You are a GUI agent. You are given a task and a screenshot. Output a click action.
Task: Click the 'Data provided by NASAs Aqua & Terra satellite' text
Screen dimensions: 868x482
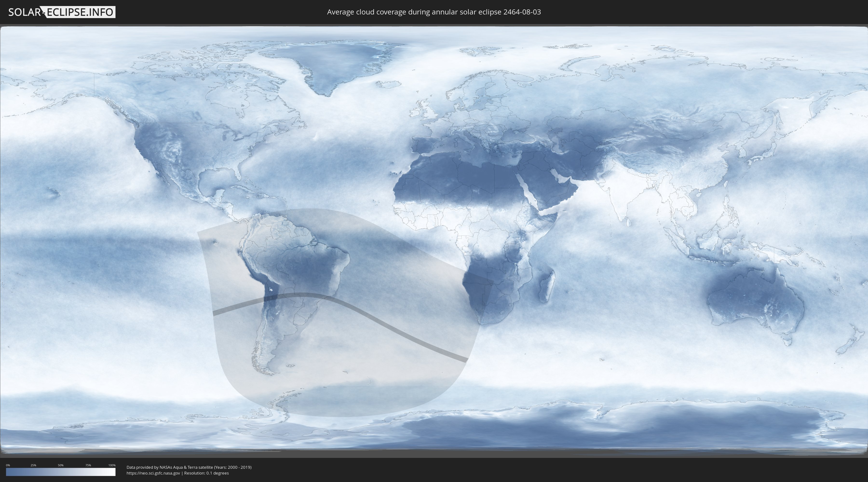170,467
